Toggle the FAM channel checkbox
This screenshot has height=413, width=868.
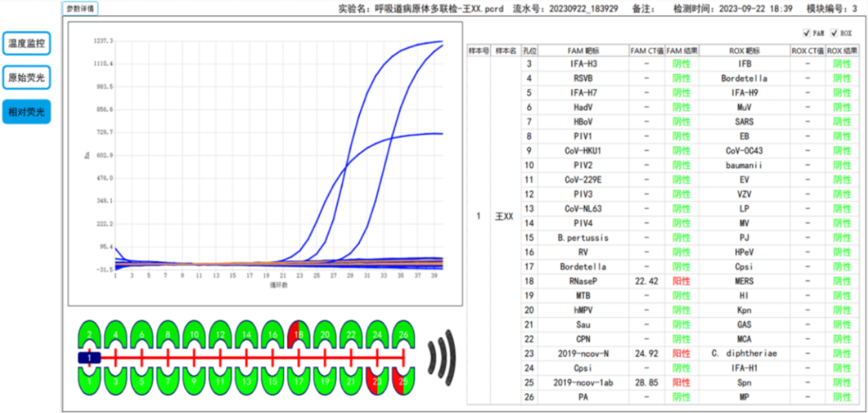click(806, 33)
